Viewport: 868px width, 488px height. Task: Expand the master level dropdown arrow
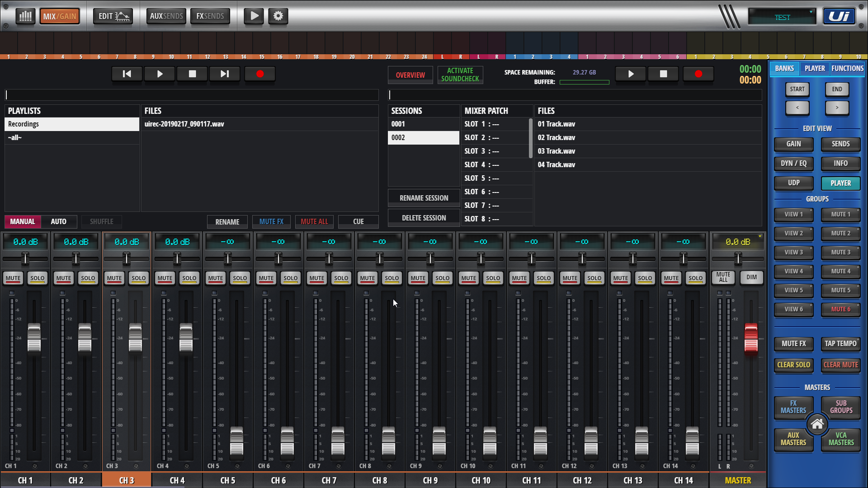pos(760,236)
